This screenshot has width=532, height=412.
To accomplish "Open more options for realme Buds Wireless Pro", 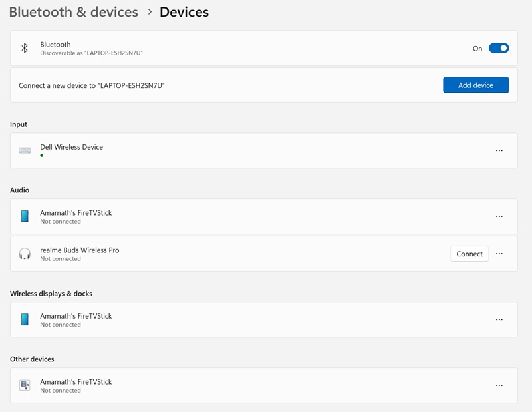I will 499,254.
